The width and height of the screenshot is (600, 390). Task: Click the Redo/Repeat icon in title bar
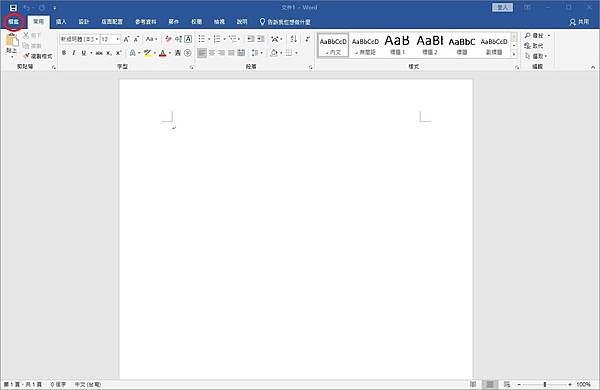(41, 8)
